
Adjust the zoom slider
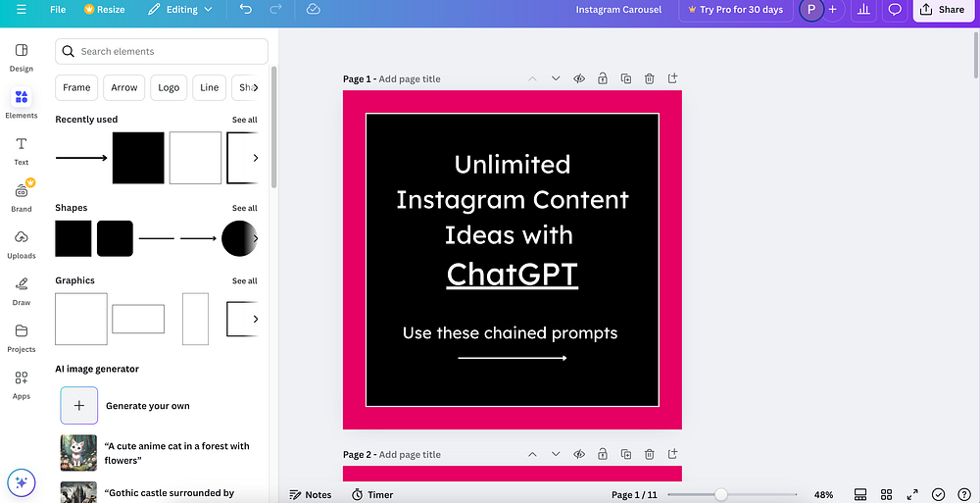point(720,495)
